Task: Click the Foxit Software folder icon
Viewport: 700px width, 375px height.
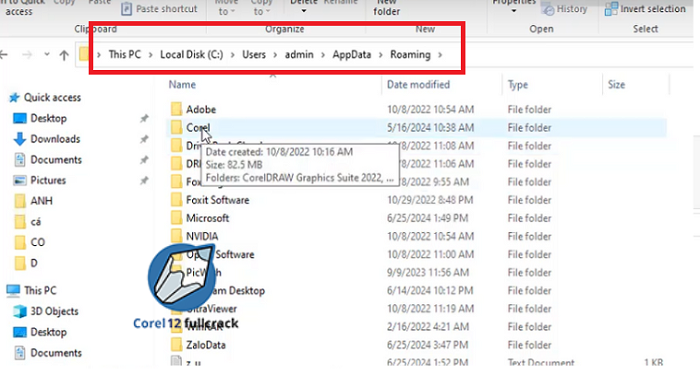Action: [x=177, y=200]
